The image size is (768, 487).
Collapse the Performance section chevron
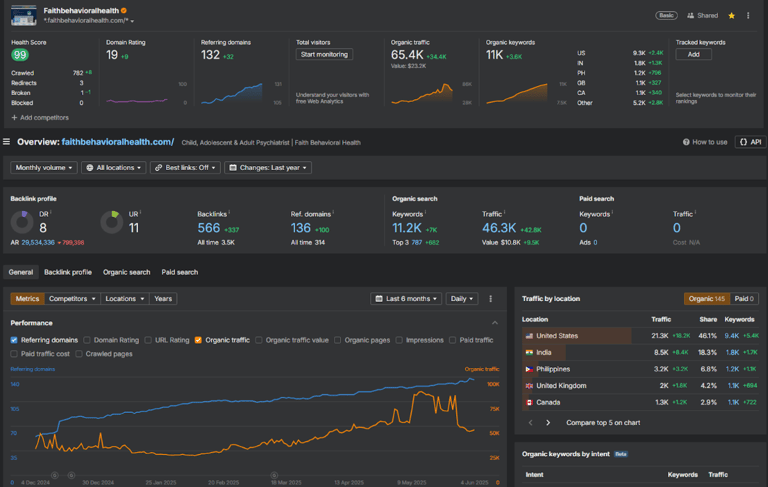coord(494,323)
